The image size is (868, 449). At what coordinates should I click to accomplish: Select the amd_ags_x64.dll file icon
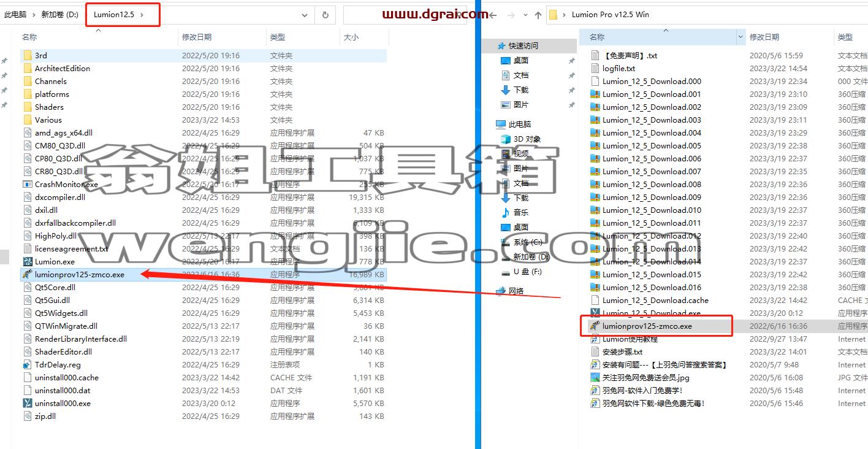point(27,132)
